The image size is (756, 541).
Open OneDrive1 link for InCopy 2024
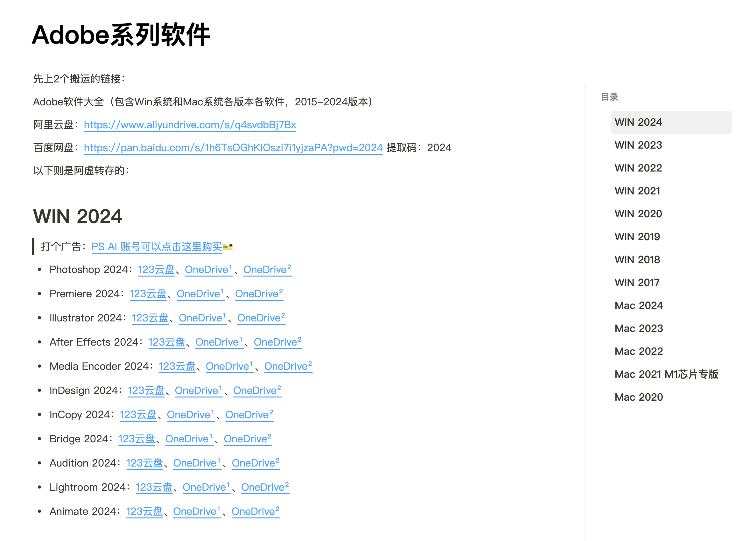click(x=191, y=415)
